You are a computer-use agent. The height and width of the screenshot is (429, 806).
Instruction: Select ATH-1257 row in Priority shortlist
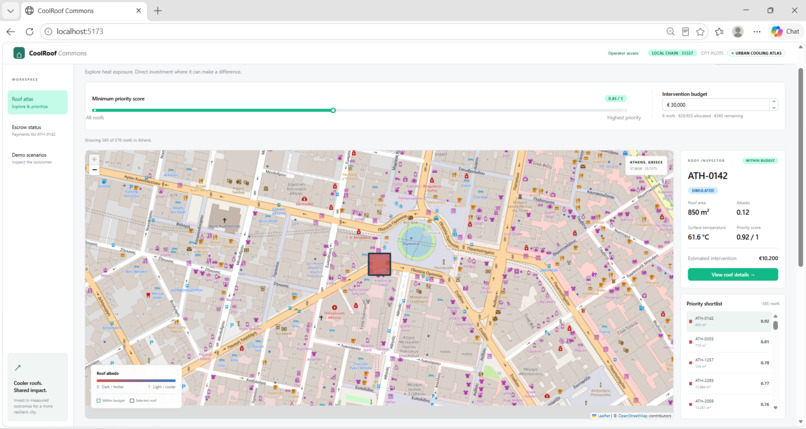point(729,363)
